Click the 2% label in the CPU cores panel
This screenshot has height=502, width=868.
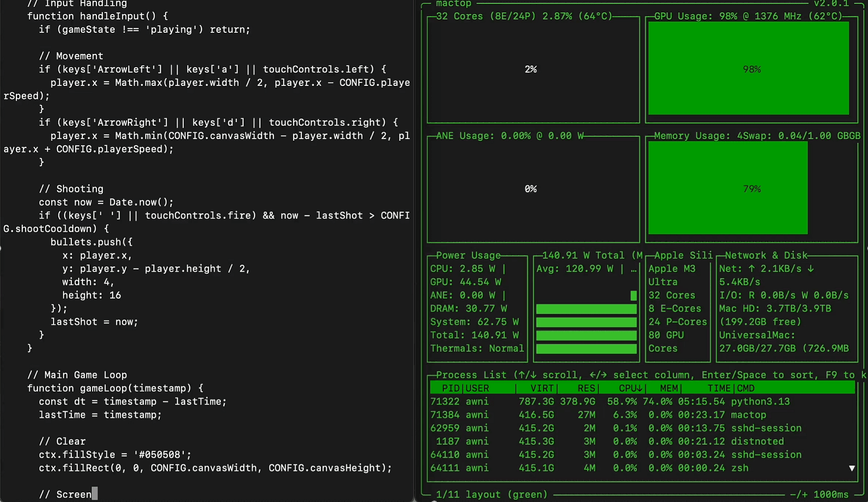[x=530, y=70]
